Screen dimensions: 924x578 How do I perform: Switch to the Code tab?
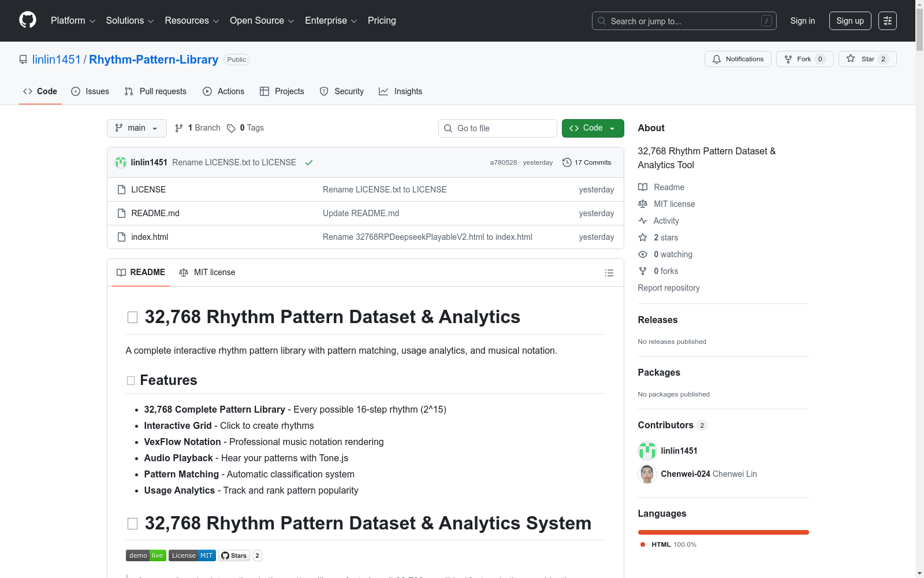[x=40, y=91]
